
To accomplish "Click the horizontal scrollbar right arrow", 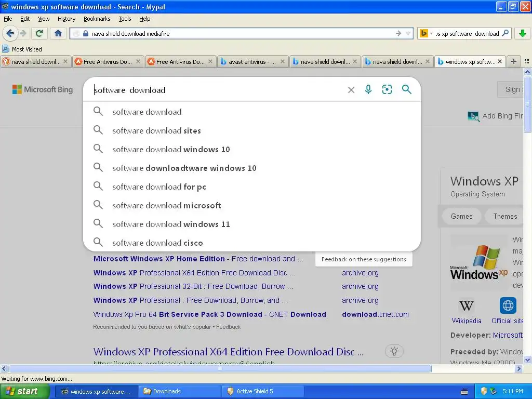I will click(519, 368).
